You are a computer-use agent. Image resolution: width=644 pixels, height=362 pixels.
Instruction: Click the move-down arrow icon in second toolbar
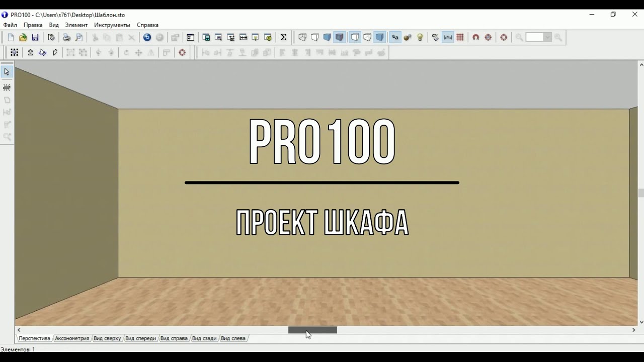[x=30, y=52]
